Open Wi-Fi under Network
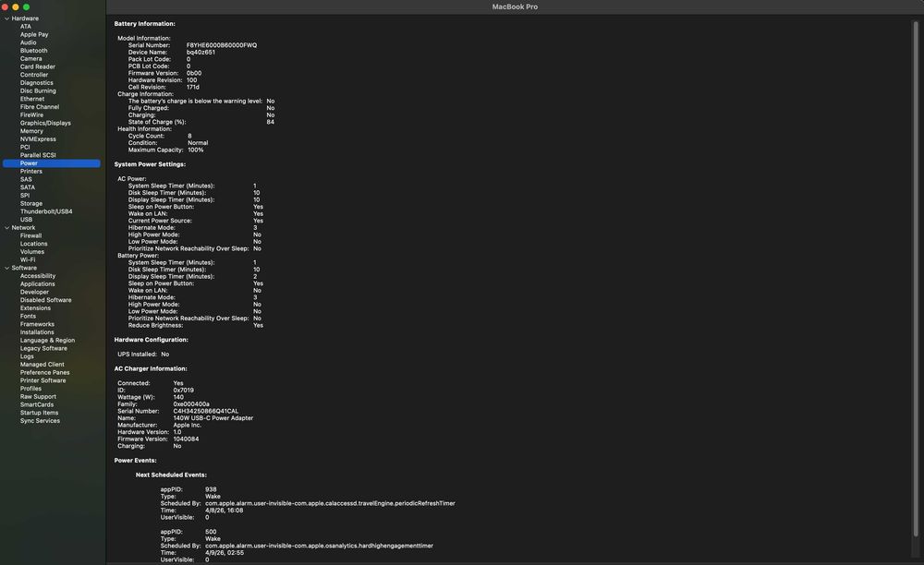This screenshot has height=565, width=924. [x=27, y=259]
